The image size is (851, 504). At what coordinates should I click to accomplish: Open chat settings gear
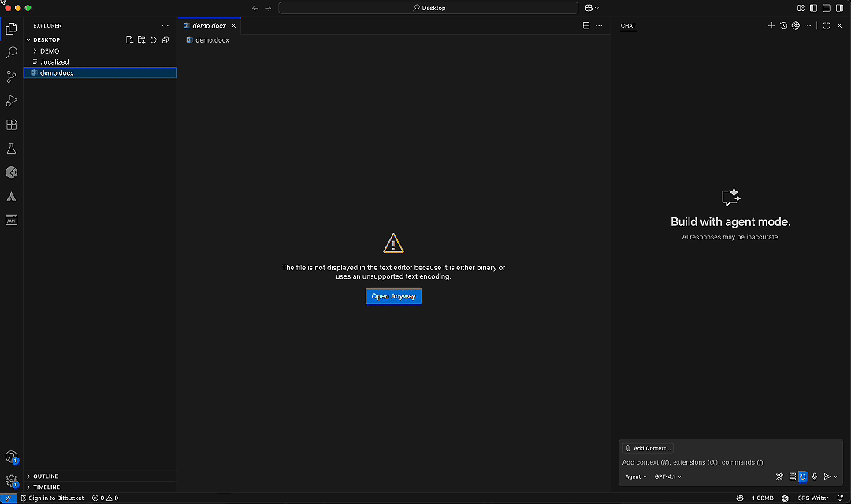click(796, 25)
